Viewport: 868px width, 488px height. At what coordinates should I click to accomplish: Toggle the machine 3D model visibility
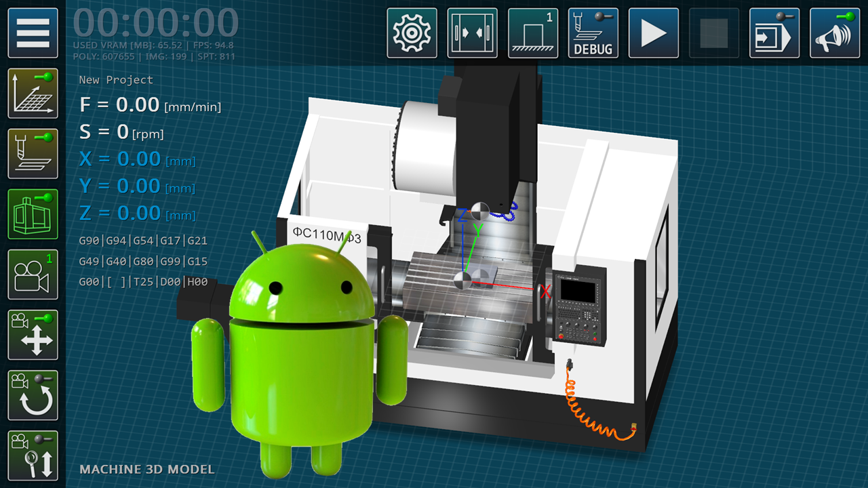tap(33, 214)
